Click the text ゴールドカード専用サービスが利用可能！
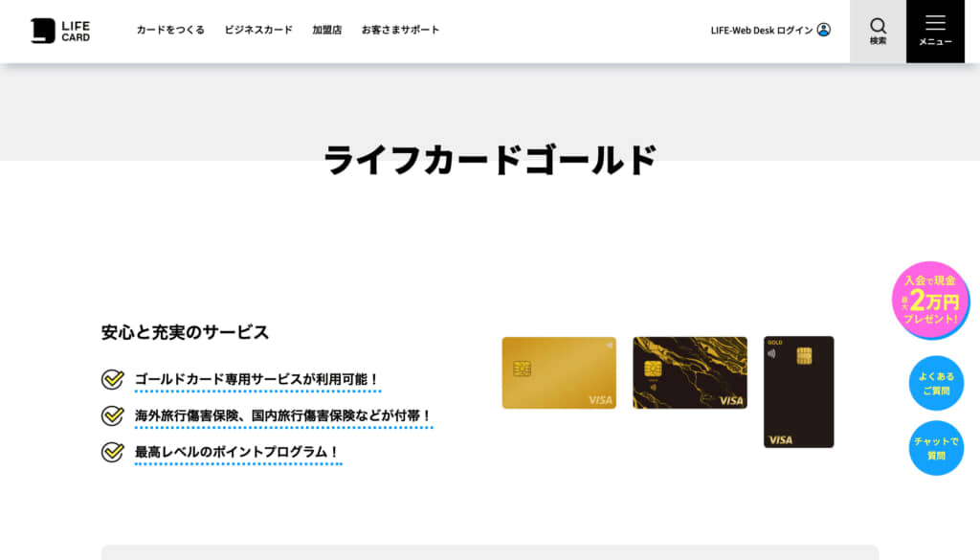Screen dimensions: 980x560 pyautogui.click(x=256, y=379)
